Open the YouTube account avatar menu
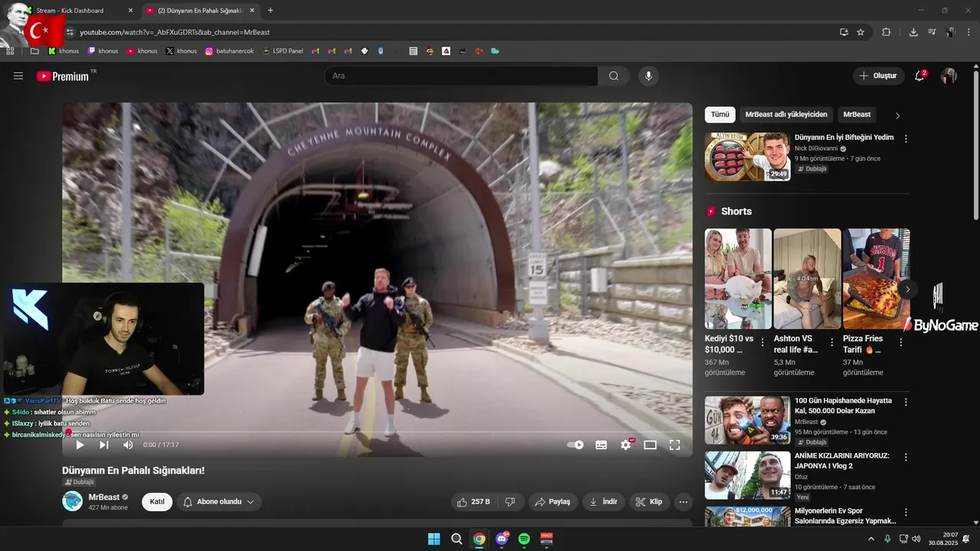 point(949,76)
